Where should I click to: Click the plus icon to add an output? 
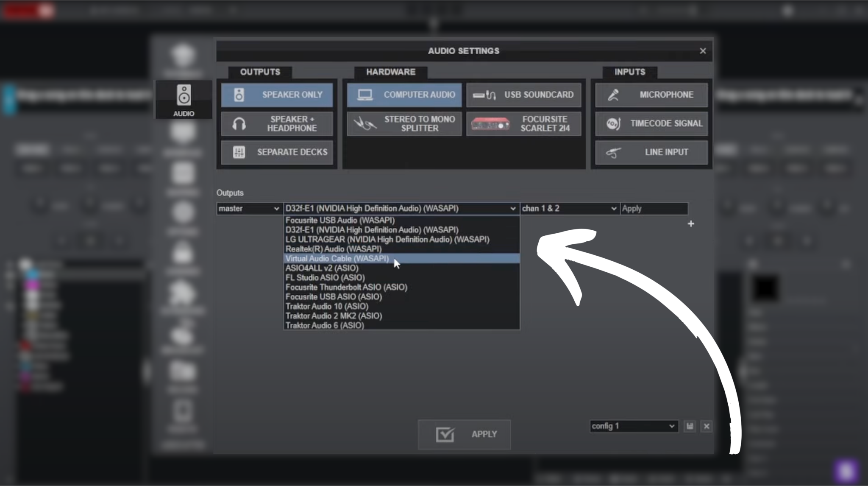pos(691,223)
